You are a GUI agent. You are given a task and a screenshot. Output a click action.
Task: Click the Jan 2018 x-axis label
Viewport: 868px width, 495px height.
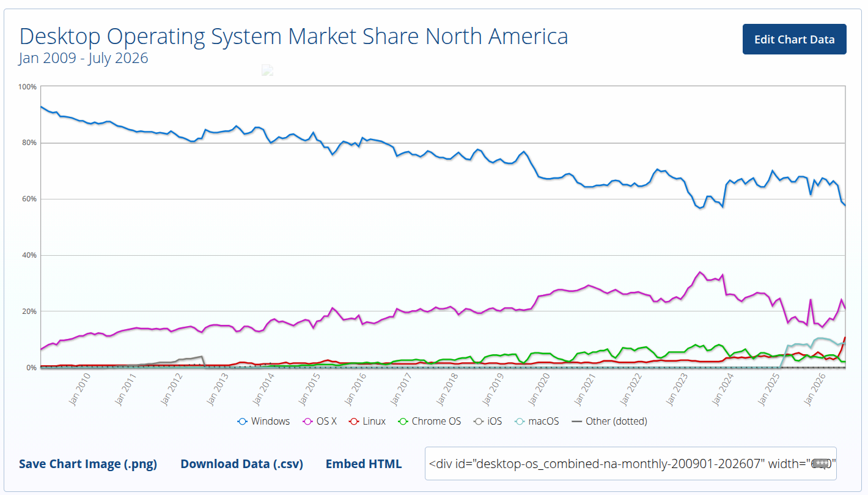coord(447,389)
